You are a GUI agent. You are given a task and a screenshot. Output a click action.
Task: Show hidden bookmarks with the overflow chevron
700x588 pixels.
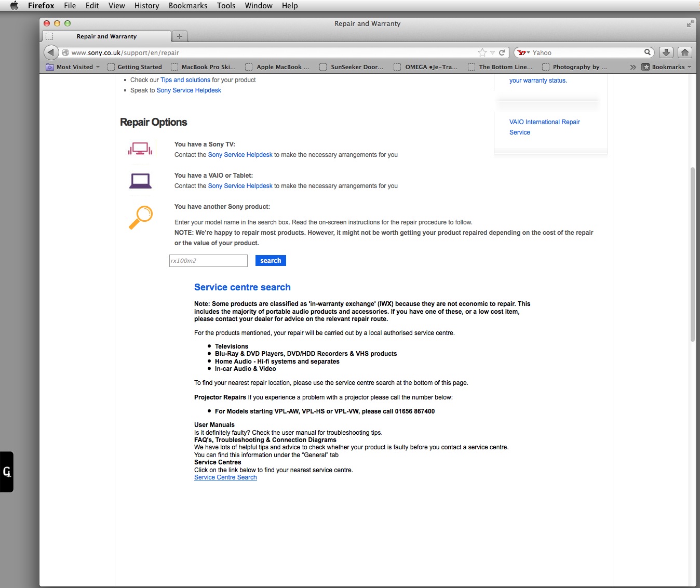632,67
